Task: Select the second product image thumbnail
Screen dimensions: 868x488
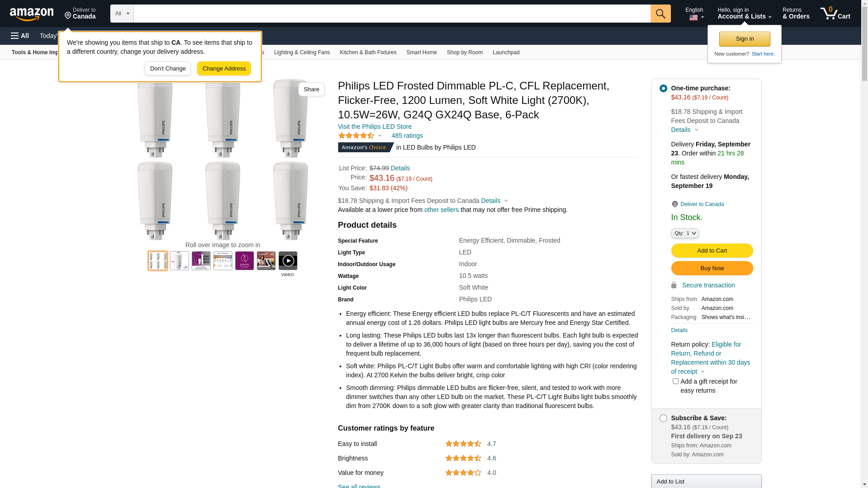Action: [x=179, y=261]
